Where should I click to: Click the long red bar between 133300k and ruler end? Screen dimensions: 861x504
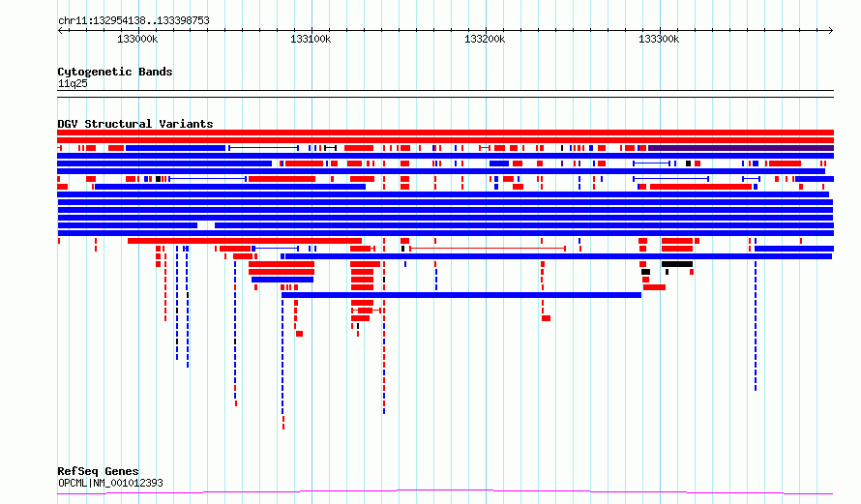700,188
